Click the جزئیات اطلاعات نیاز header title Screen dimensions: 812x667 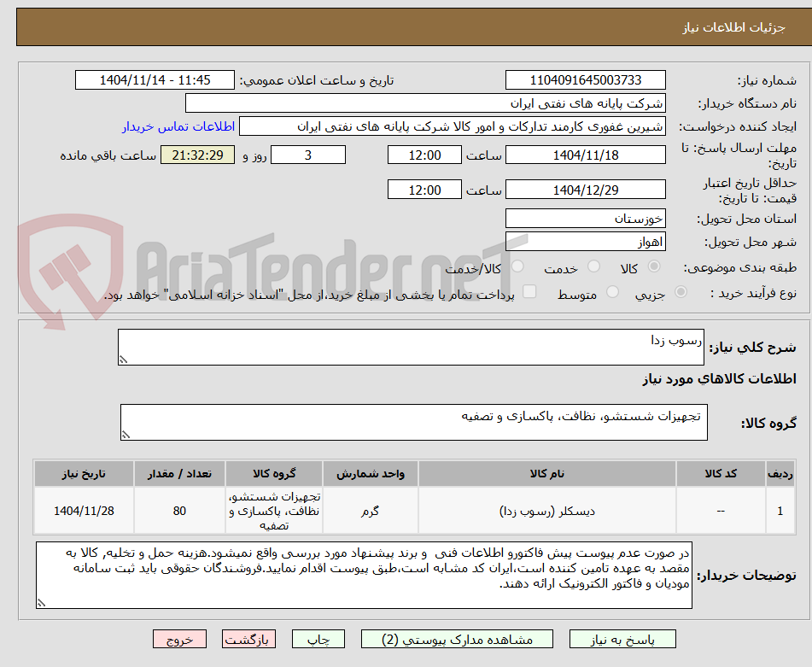point(733,27)
